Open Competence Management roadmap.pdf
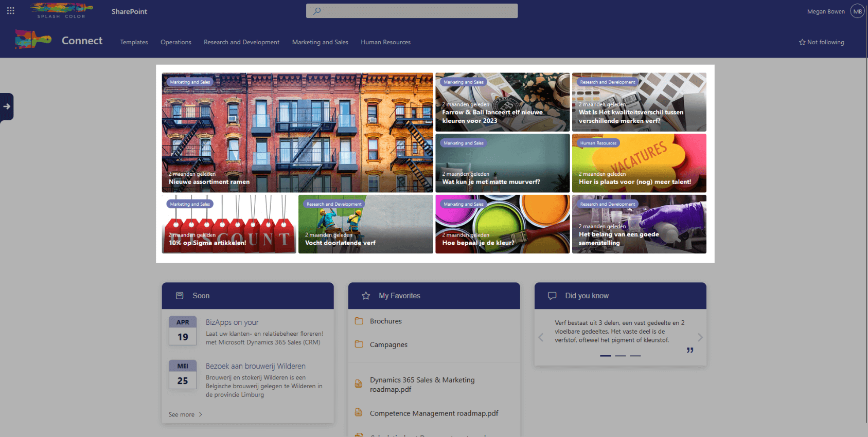The image size is (868, 437). point(434,413)
